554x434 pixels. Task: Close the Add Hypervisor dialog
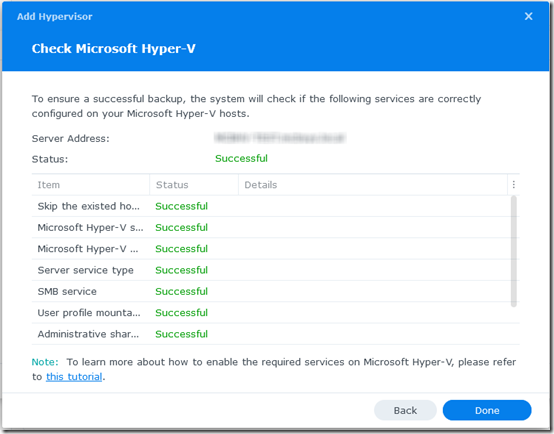[x=528, y=16]
